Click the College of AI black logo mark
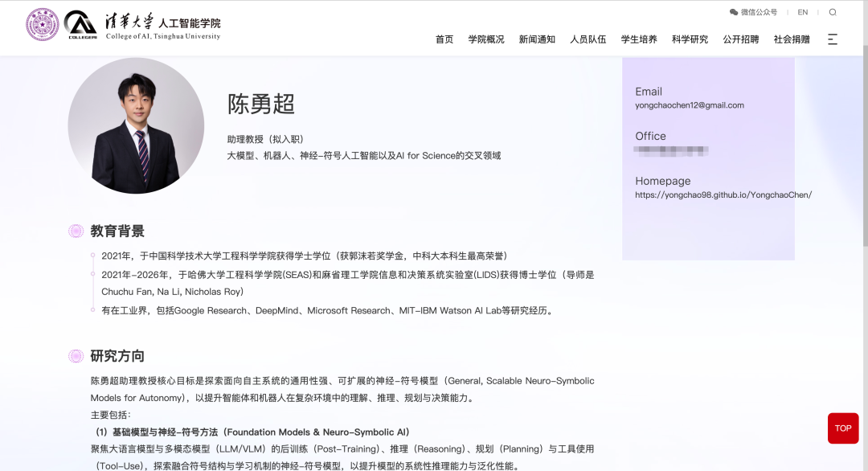 pyautogui.click(x=81, y=24)
